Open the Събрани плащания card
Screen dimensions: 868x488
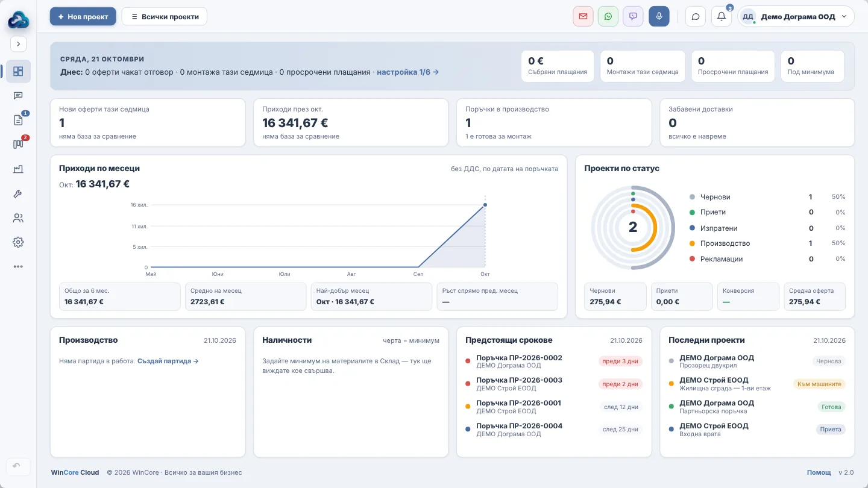[558, 66]
